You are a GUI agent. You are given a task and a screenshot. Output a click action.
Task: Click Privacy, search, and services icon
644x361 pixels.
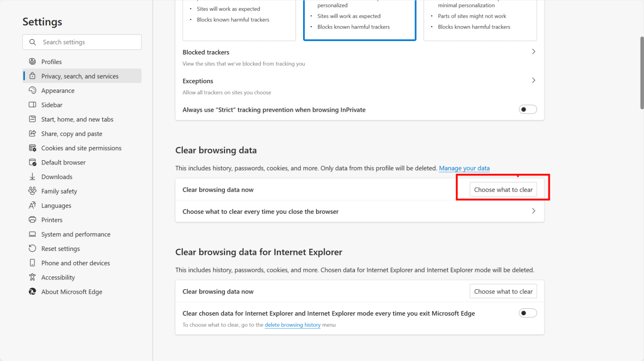tap(33, 76)
